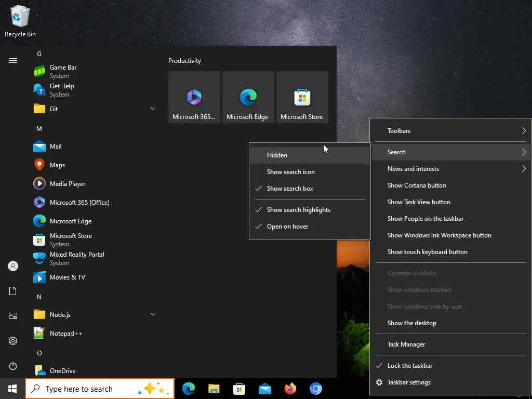Click the hamburger expand menu icon
The image size is (532, 399).
tap(13, 61)
